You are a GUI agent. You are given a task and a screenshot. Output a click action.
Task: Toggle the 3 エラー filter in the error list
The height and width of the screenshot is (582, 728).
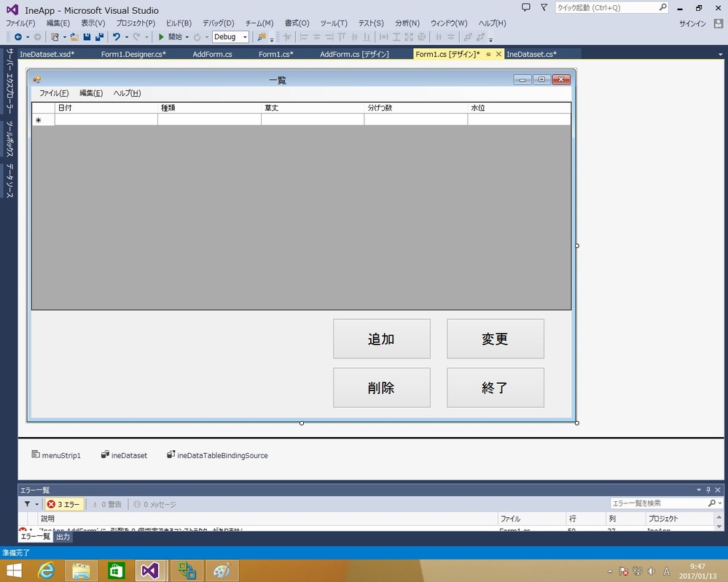click(63, 503)
